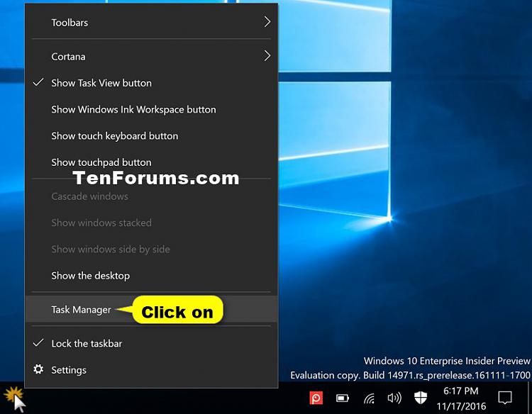Viewport: 532px width, 414px height.
Task: Enable Show Windows Ink Workspace button
Action: [x=151, y=109]
